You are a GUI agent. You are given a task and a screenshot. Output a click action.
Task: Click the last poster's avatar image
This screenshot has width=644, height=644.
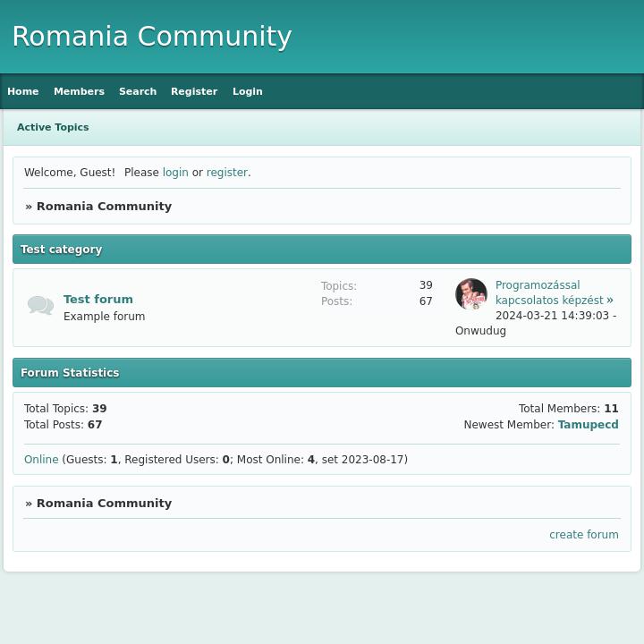pyautogui.click(x=471, y=294)
